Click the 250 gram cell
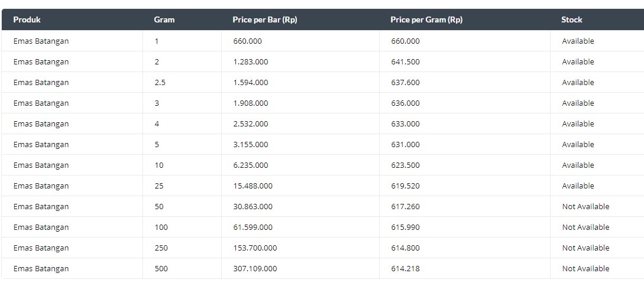The width and height of the screenshot is (644, 286). tap(161, 248)
